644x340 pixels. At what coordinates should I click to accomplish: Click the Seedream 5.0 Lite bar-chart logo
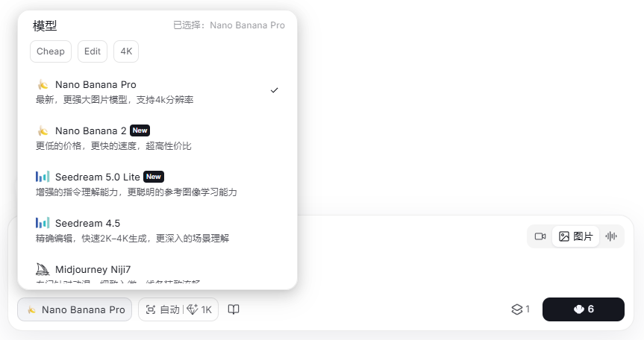pyautogui.click(x=43, y=177)
